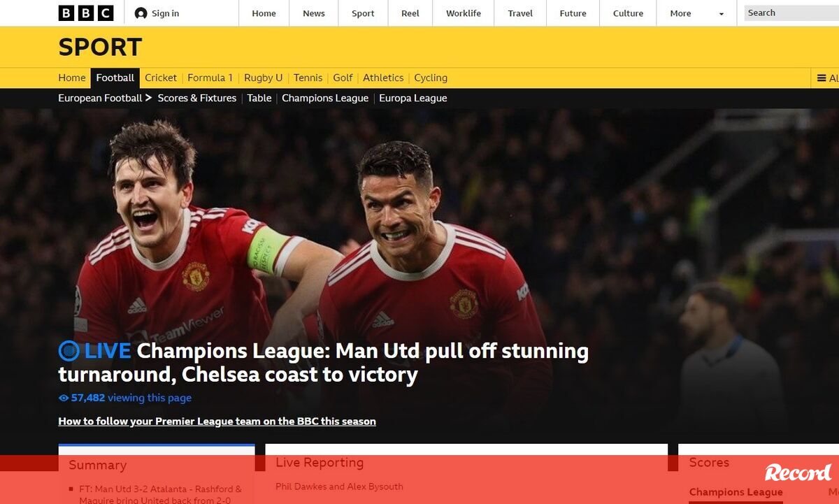Screen dimensions: 839x504
Task: Click the Record logo watermark
Action: click(798, 473)
